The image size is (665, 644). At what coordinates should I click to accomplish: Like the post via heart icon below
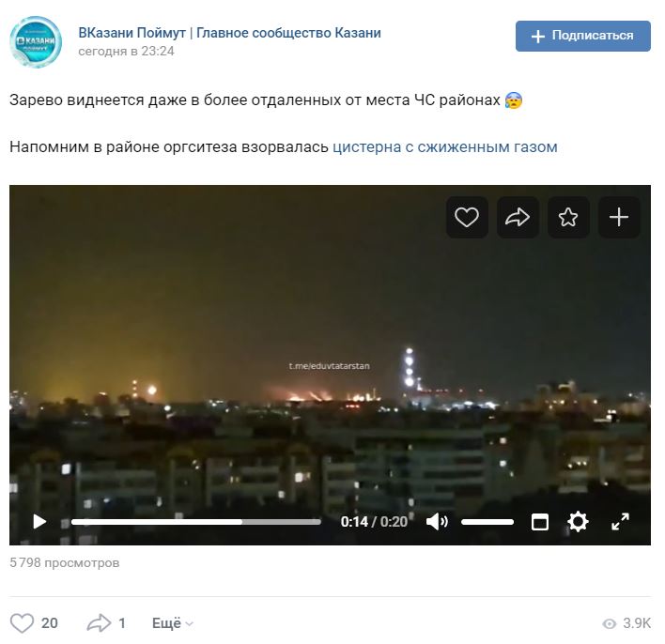(22, 622)
